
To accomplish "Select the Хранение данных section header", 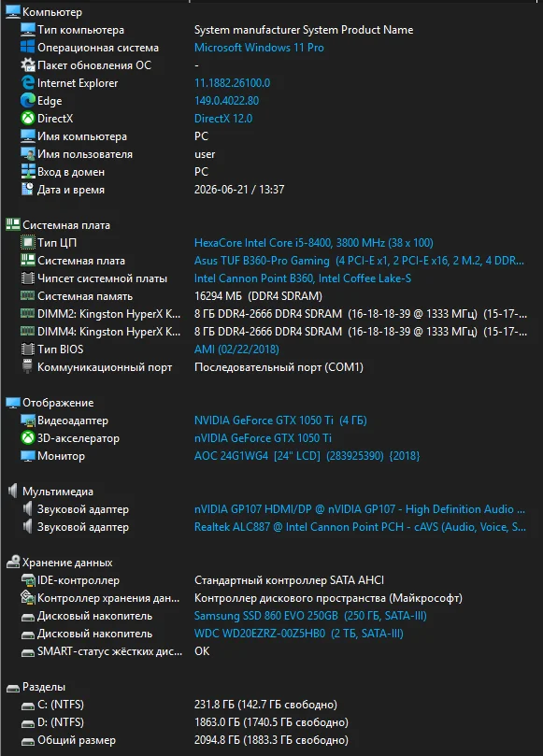I will pyautogui.click(x=67, y=563).
